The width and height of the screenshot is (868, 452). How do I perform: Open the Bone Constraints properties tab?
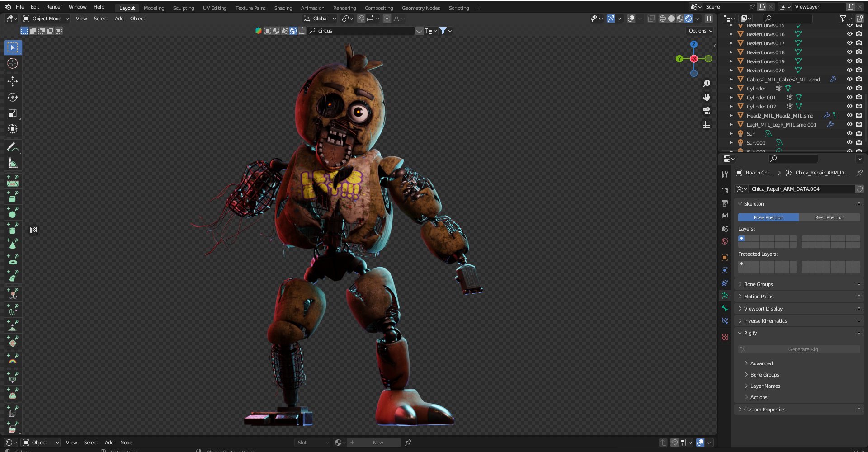coord(725,321)
